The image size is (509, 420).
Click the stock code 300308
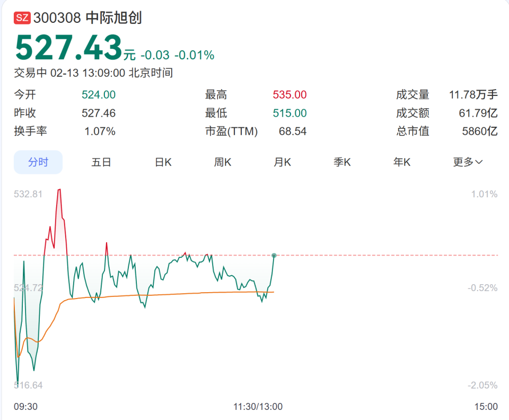57,17
